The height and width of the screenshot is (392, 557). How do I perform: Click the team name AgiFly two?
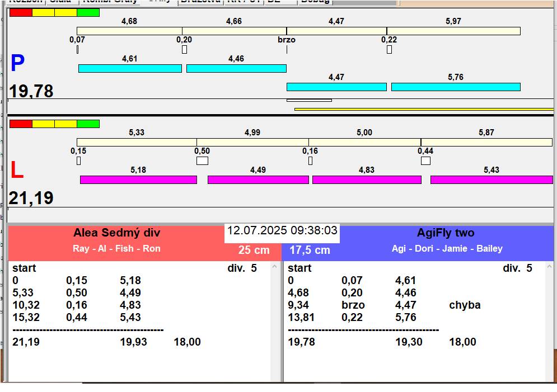click(x=446, y=233)
